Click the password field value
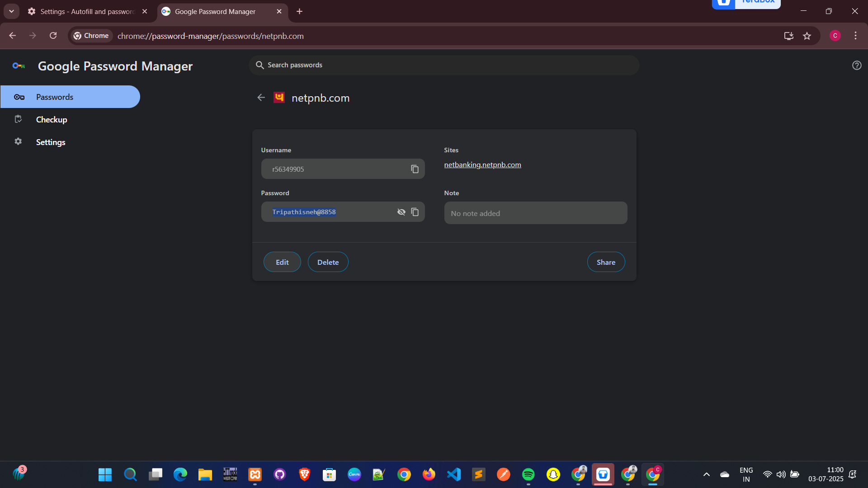Image resolution: width=868 pixels, height=488 pixels. click(304, 212)
